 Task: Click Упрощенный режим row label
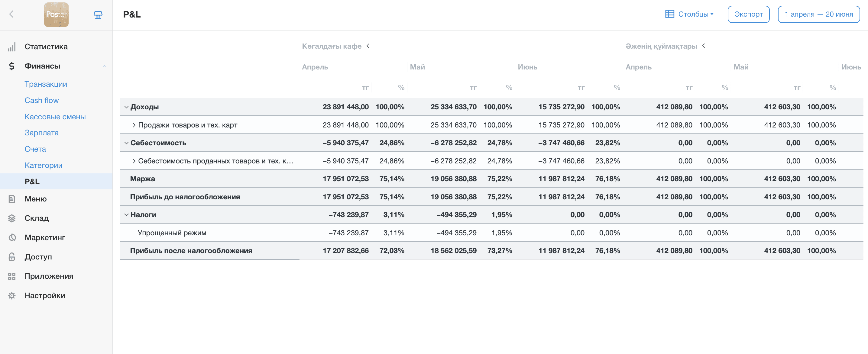pyautogui.click(x=172, y=233)
